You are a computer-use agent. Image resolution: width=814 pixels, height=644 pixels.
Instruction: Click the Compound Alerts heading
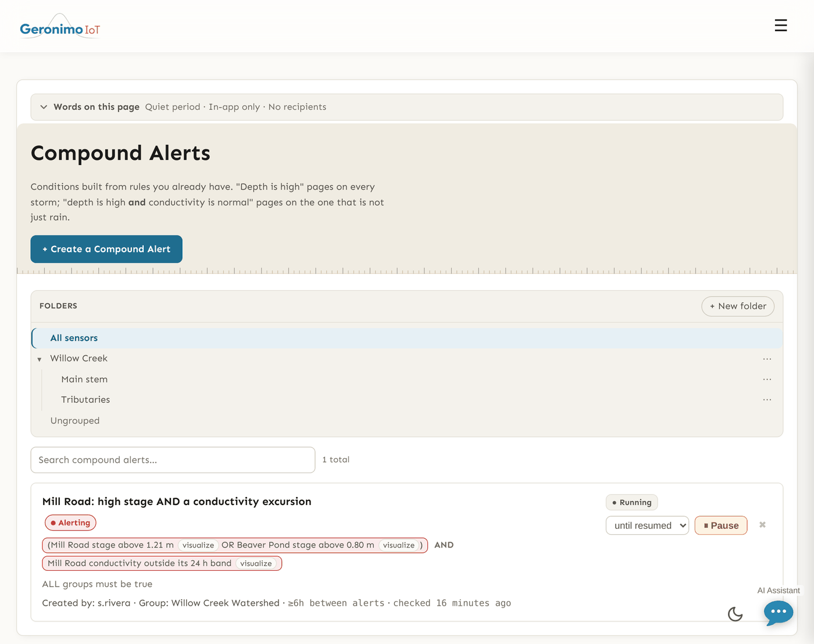click(x=120, y=153)
